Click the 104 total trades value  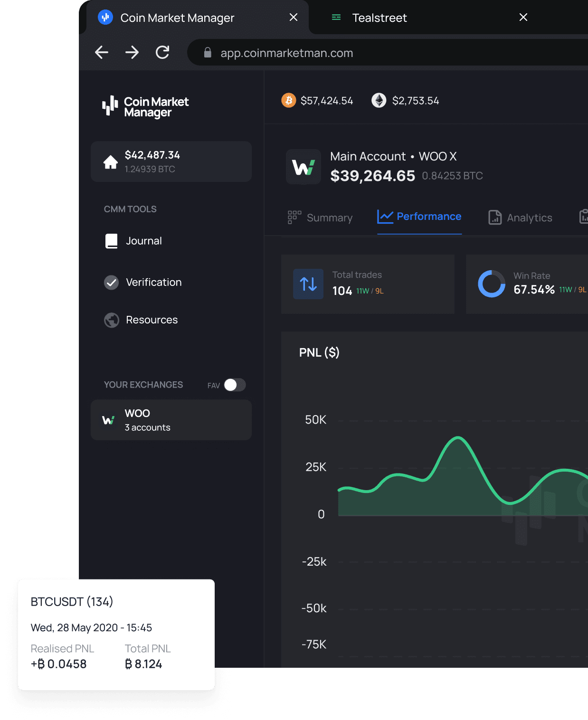pos(342,291)
